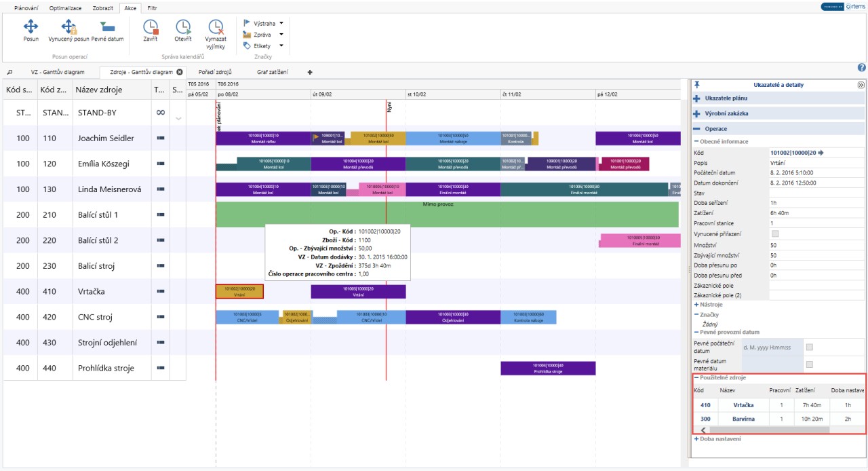Click infinity icon in STAND-BY row
Screen dimensions: 868x471
coord(161,113)
